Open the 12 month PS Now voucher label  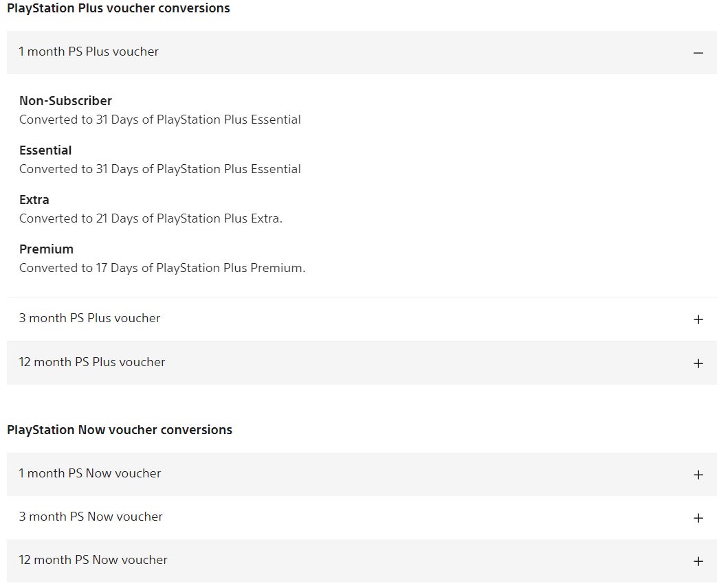point(93,560)
